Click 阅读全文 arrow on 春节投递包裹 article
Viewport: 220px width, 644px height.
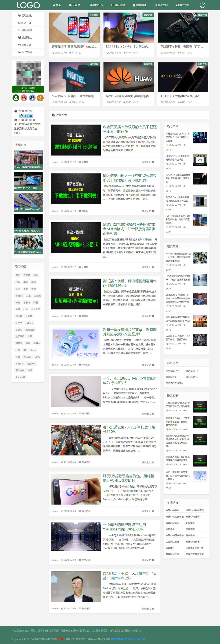coord(153,463)
